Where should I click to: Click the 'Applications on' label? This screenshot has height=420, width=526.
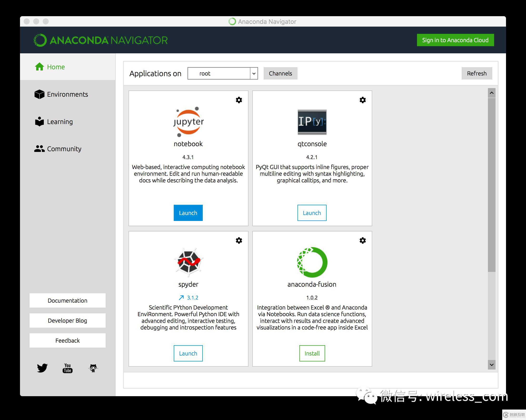coord(155,74)
